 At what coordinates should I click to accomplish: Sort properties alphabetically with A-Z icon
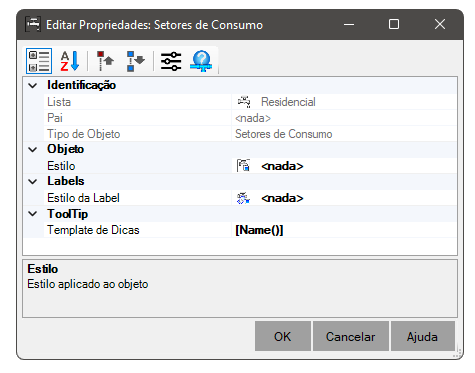coord(70,61)
